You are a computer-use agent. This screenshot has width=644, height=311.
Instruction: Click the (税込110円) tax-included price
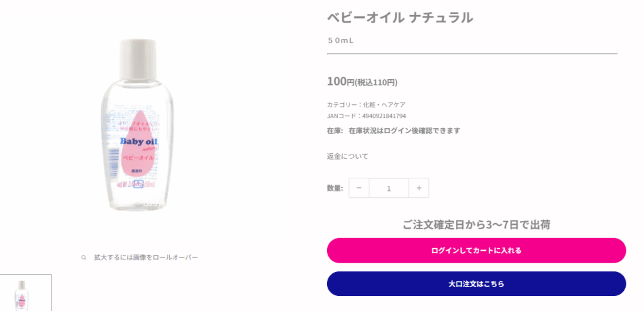tap(376, 82)
